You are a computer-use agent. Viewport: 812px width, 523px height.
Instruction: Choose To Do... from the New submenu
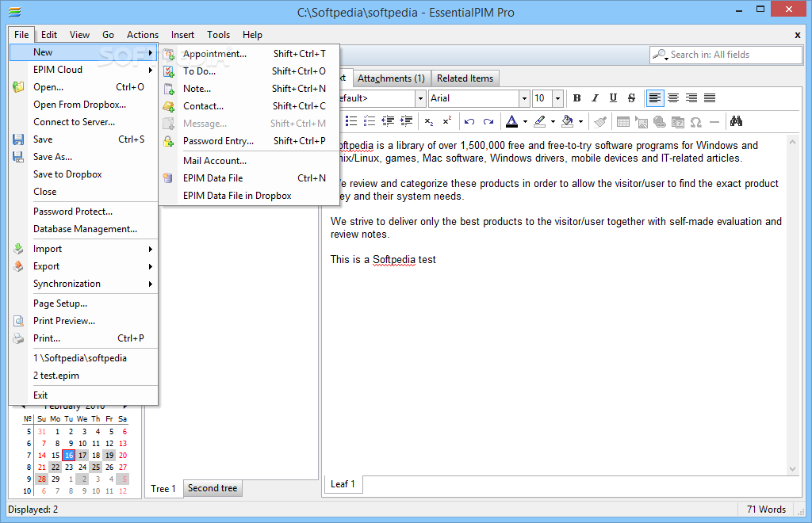(249, 71)
